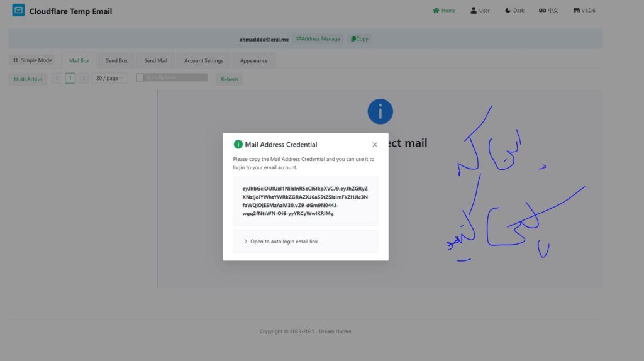The width and height of the screenshot is (644, 361).
Task: Click the Dream Hunter footer link
Action: [335, 331]
